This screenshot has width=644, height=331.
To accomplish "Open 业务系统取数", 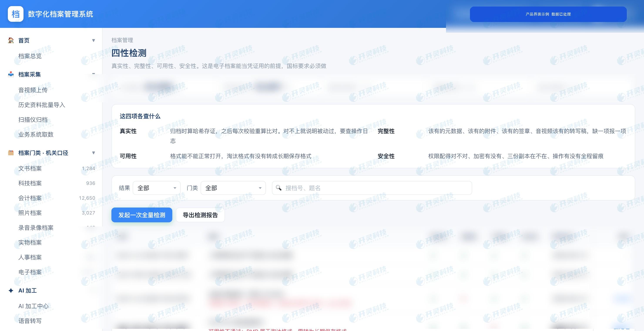I will click(x=36, y=134).
